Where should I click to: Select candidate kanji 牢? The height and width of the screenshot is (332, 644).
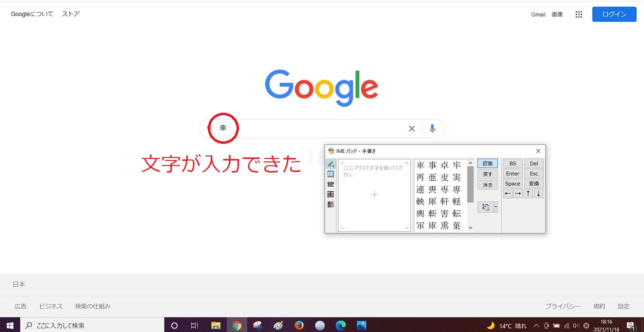[457, 164]
